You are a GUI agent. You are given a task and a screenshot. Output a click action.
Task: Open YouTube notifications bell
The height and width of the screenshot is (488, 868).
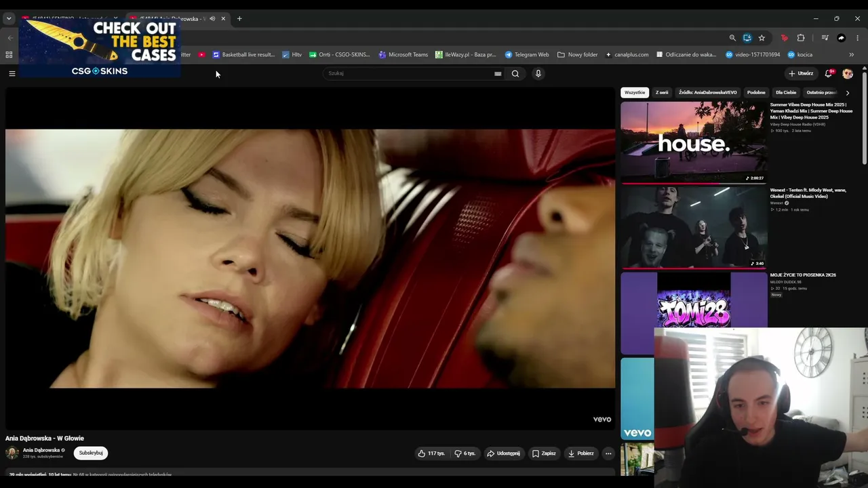[x=828, y=73]
